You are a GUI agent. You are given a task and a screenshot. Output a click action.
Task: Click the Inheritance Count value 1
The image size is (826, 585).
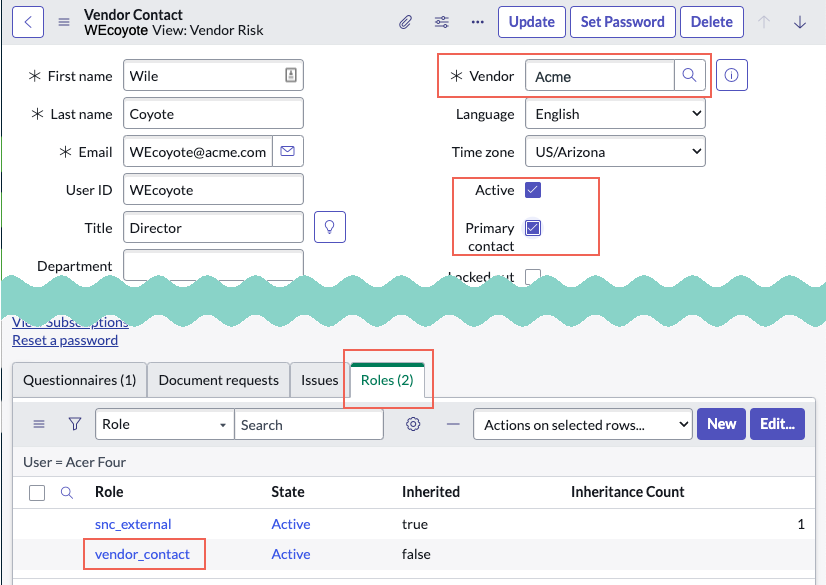point(801,524)
